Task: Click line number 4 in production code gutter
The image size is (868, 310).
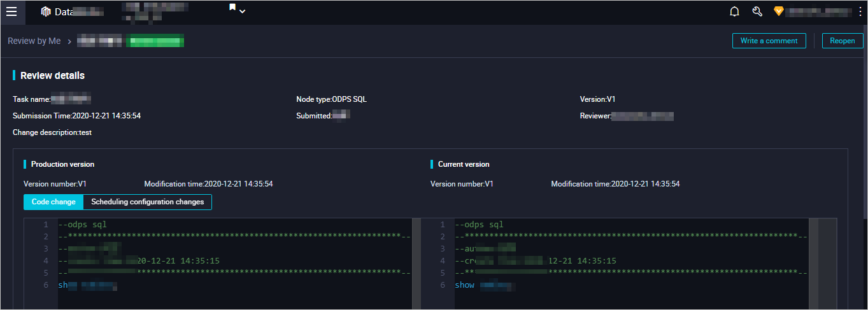Action: (45, 261)
